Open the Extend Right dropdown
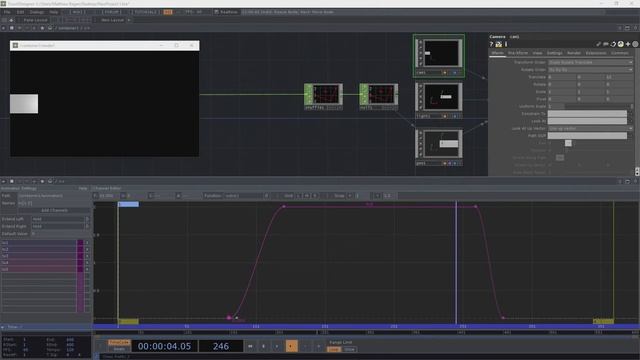This screenshot has width=640, height=360. pos(60,226)
